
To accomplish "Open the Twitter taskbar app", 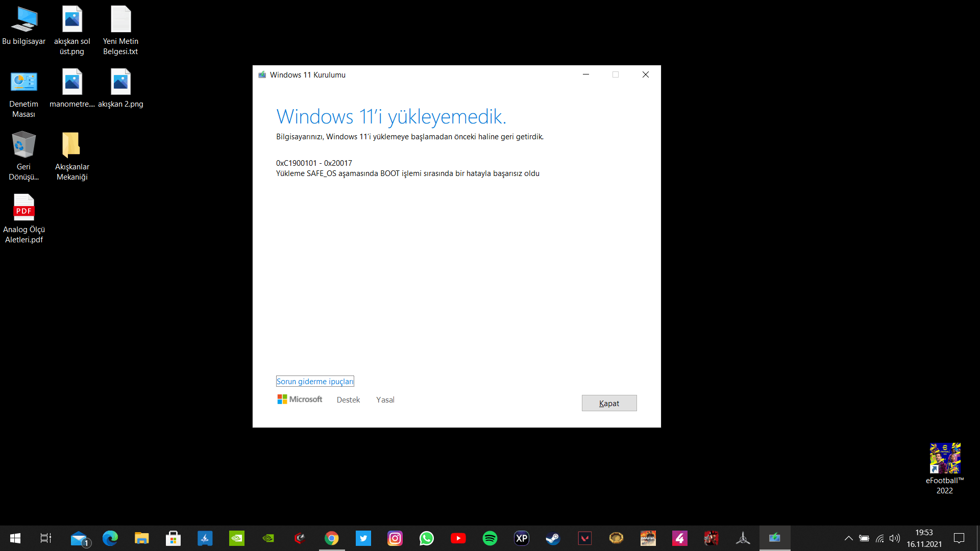I will point(363,538).
